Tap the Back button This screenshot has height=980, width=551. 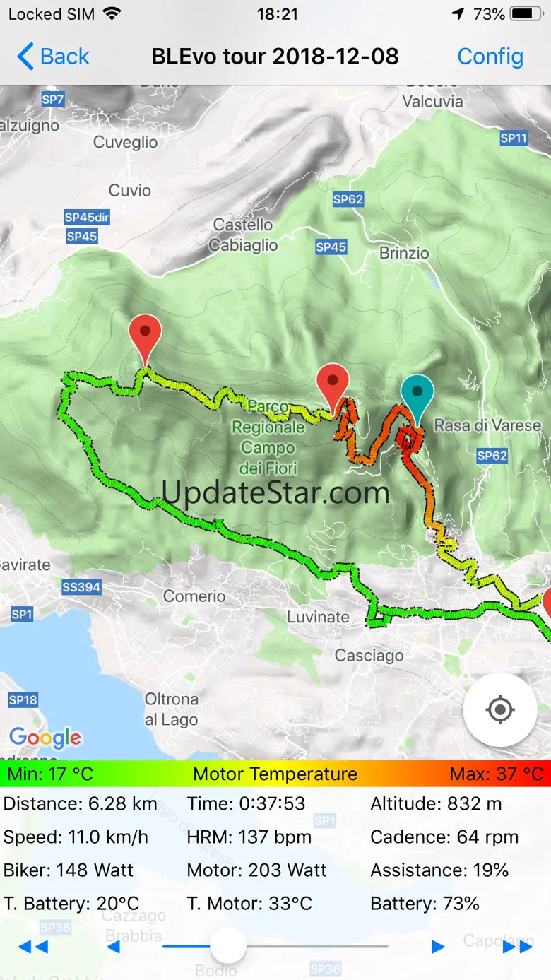pyautogui.click(x=53, y=57)
